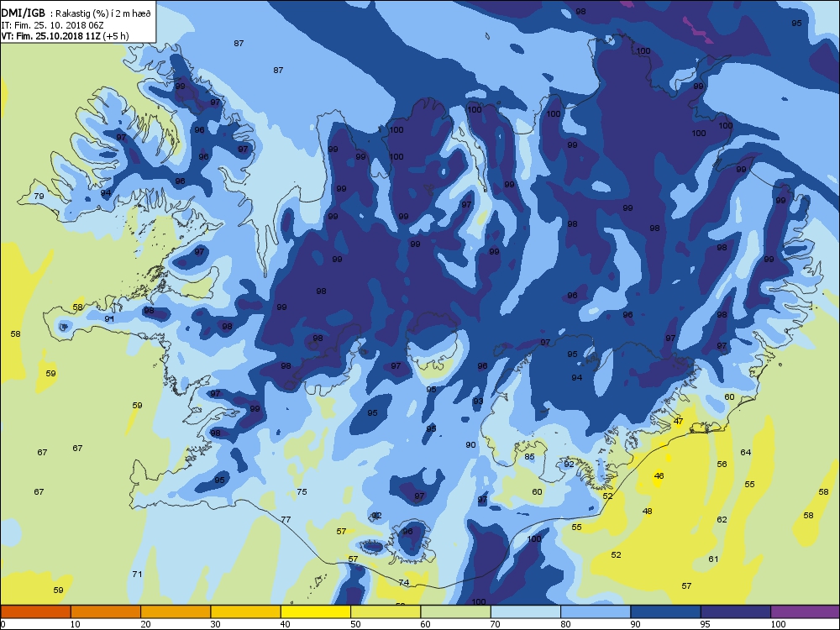840x630 pixels.
Task: Click the map value '74' near the bottom
Action: tap(403, 583)
